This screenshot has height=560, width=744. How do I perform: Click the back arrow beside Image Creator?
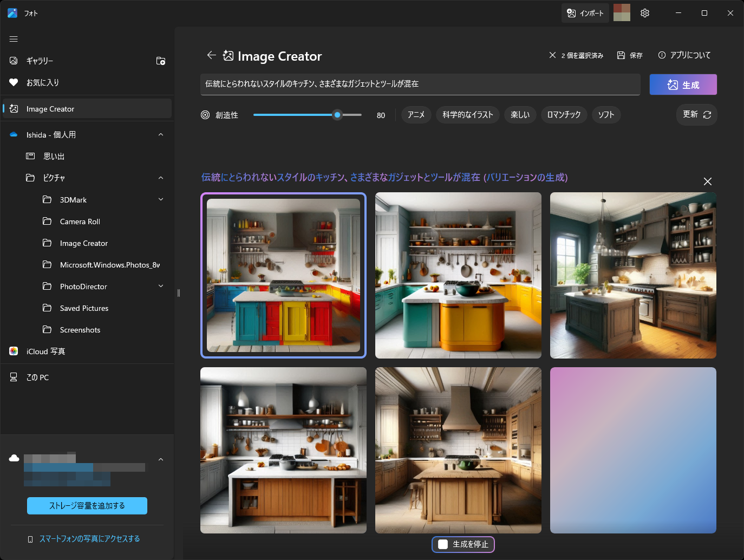pyautogui.click(x=211, y=55)
